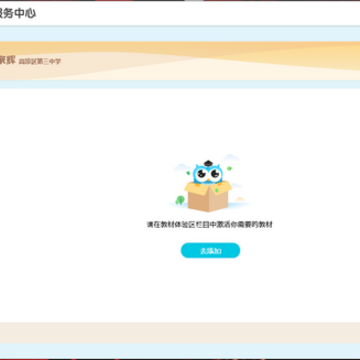Click the blue 去添加 button
The height and width of the screenshot is (360, 360).
click(x=210, y=250)
